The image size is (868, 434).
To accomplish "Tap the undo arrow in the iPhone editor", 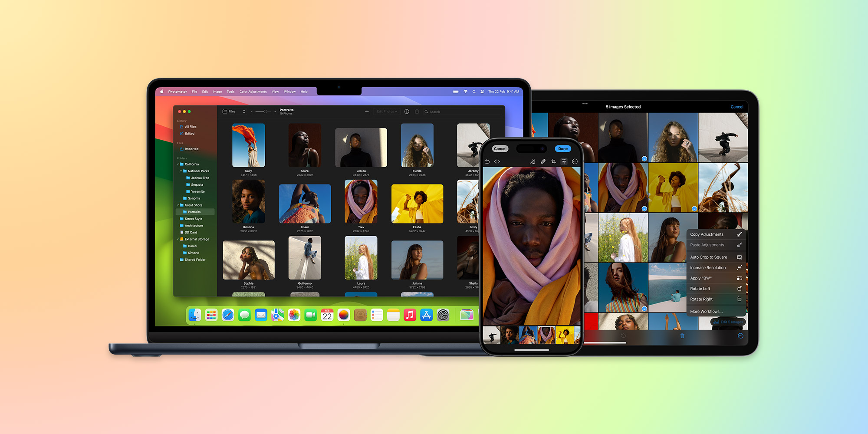I will pyautogui.click(x=487, y=161).
